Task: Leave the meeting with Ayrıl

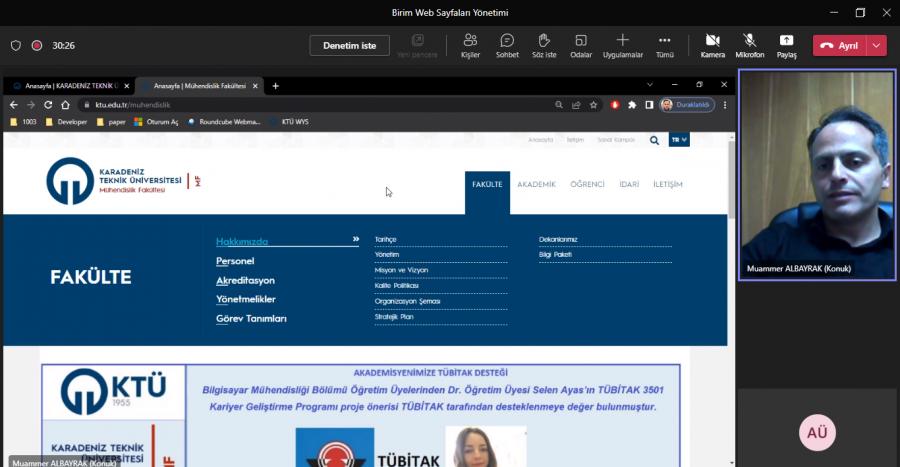Action: pos(839,46)
